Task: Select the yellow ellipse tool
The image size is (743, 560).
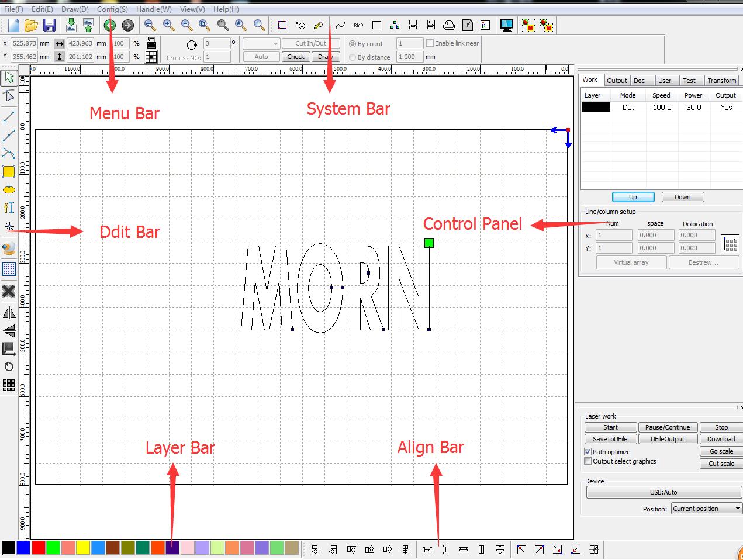Action: tap(9, 190)
